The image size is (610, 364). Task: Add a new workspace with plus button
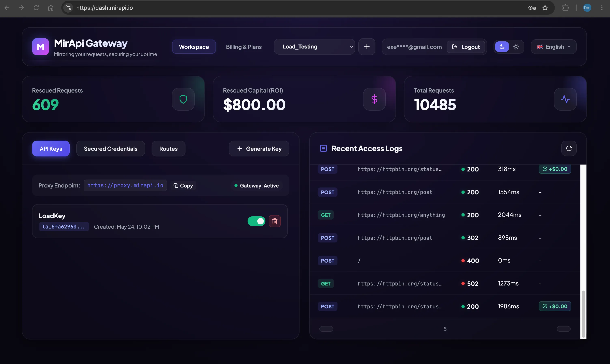pyautogui.click(x=367, y=47)
